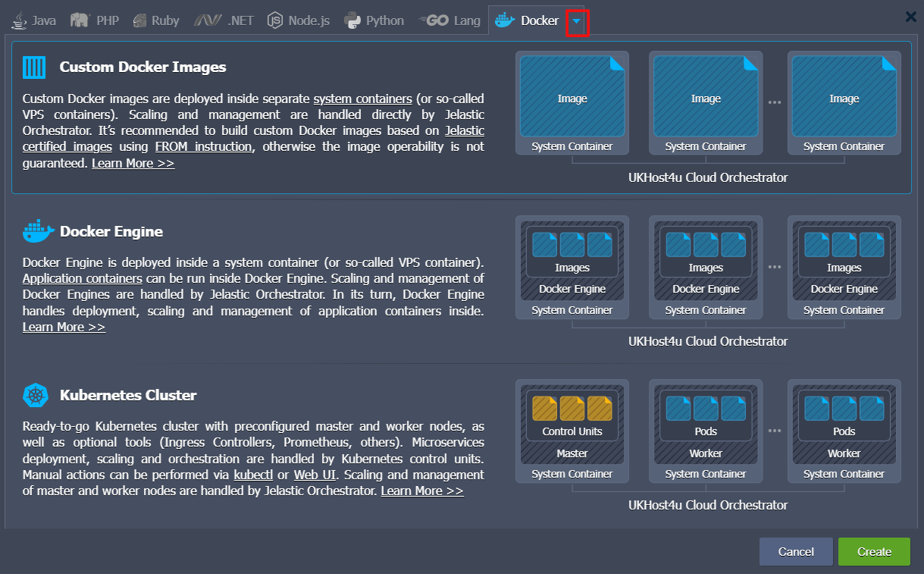Click the Custom Docker Images striped icon

pyautogui.click(x=33, y=67)
